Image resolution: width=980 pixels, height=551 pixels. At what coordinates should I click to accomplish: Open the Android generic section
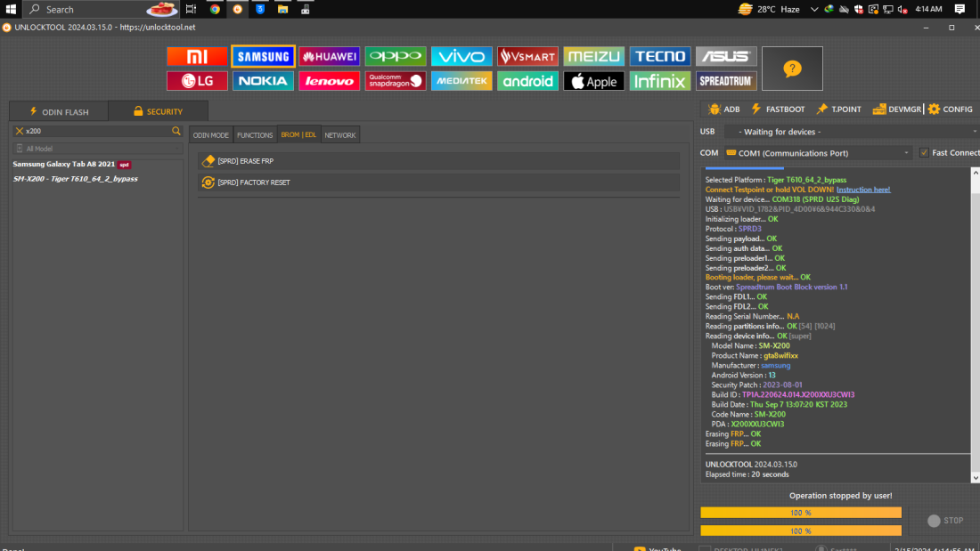(527, 81)
